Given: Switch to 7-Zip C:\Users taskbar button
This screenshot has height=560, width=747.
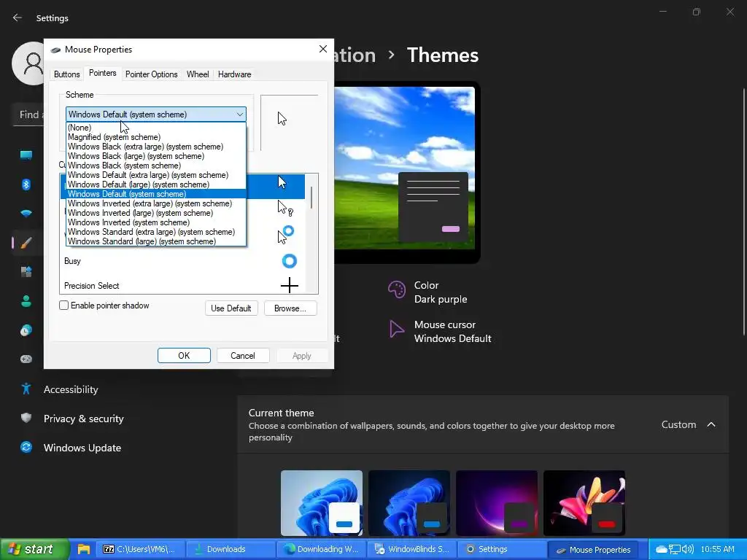Looking at the screenshot, I should pyautogui.click(x=139, y=549).
